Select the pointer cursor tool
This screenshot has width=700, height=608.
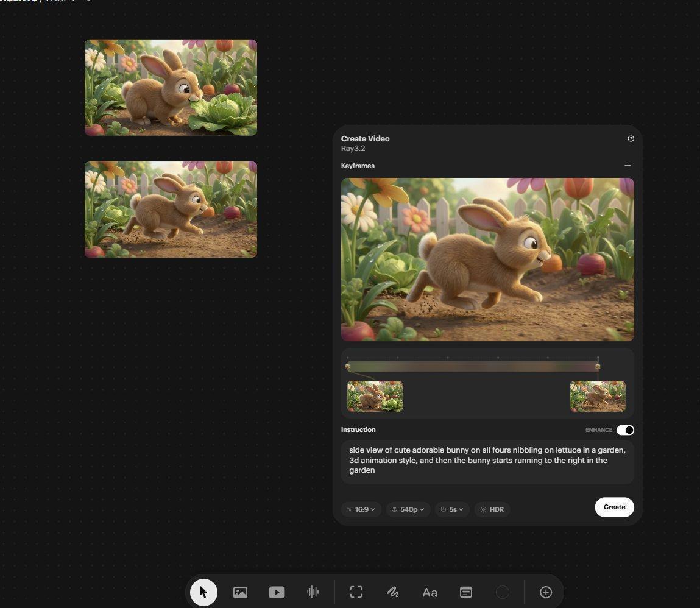[x=203, y=592]
